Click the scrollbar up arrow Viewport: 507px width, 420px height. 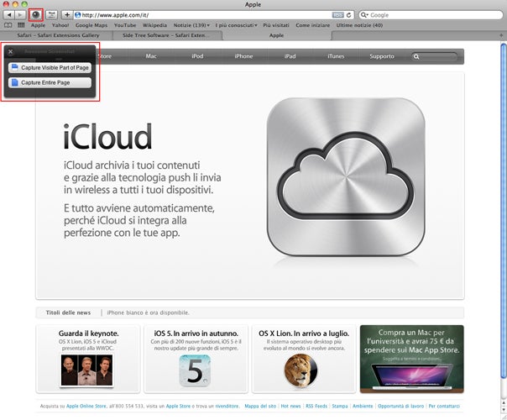[504, 403]
